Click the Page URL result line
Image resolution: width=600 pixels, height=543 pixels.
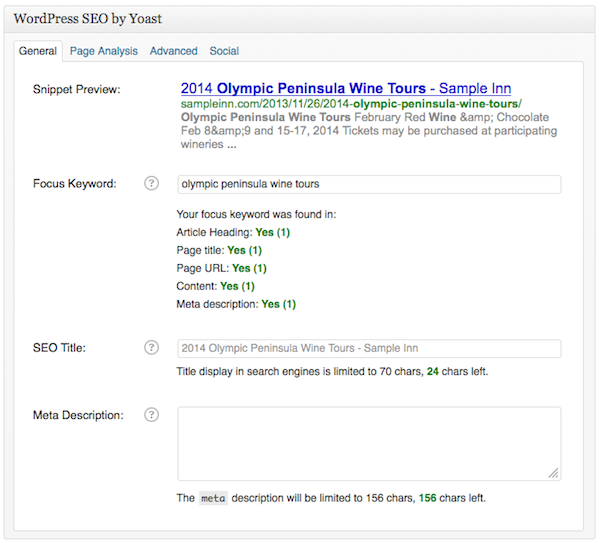(x=221, y=268)
